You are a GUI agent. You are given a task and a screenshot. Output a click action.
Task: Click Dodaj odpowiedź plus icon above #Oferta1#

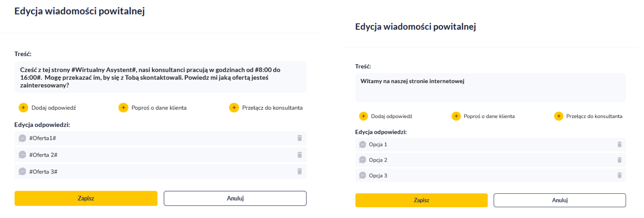coord(23,108)
